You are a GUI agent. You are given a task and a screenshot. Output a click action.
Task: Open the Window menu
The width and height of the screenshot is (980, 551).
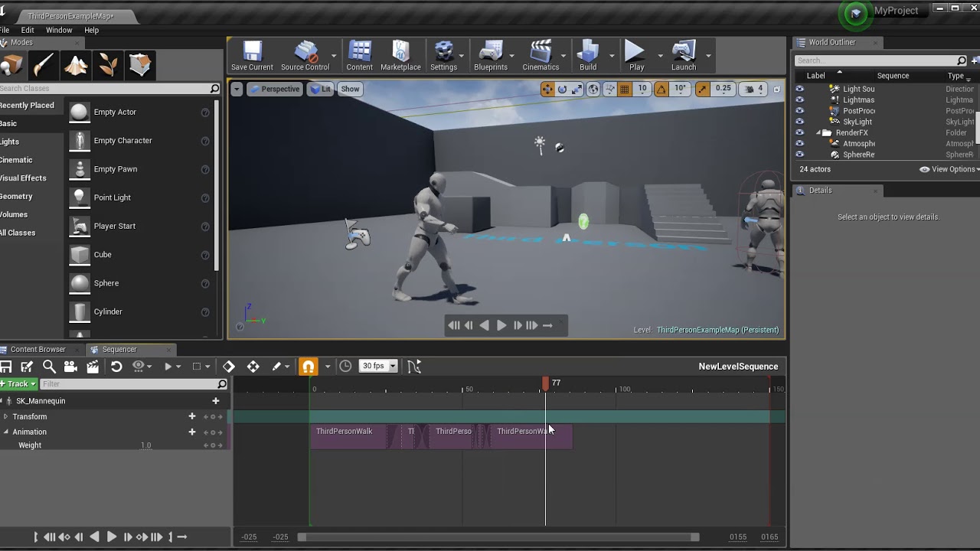pos(59,31)
